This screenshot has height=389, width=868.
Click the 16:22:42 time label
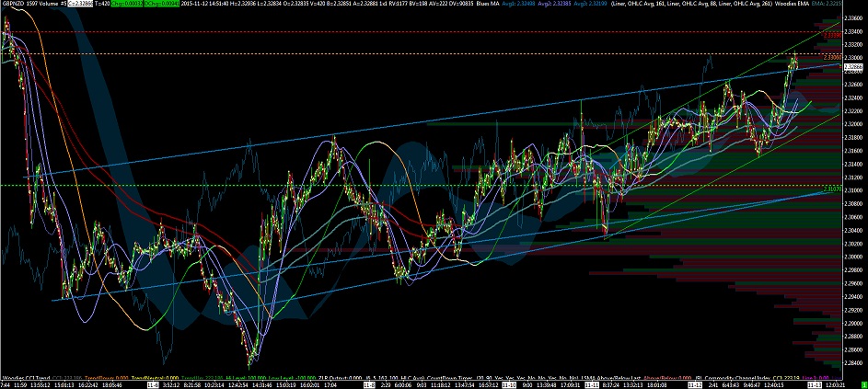click(x=88, y=384)
